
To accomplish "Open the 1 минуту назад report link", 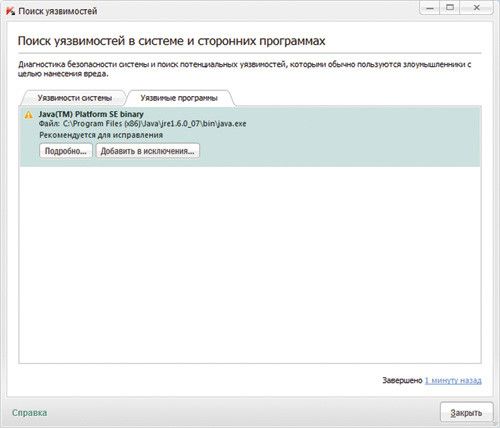I will click(x=453, y=380).
